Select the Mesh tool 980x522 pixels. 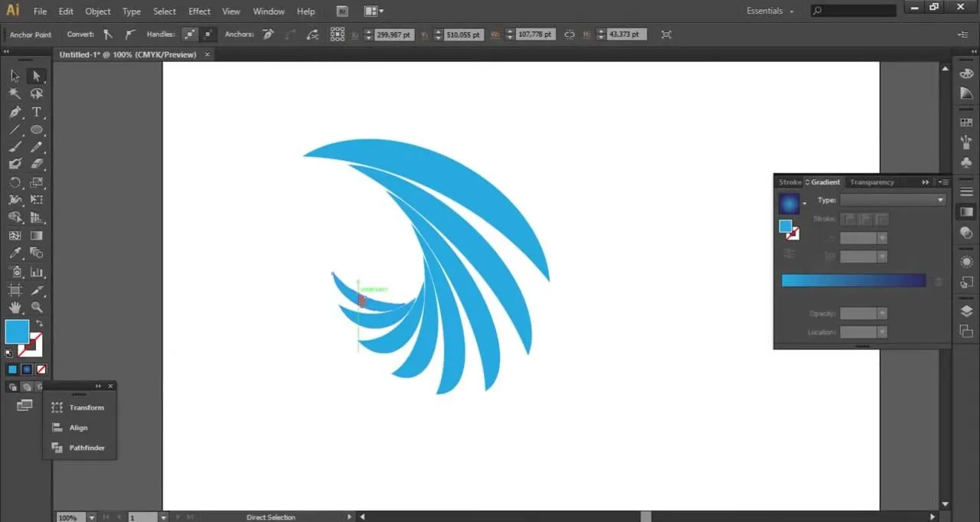(15, 236)
